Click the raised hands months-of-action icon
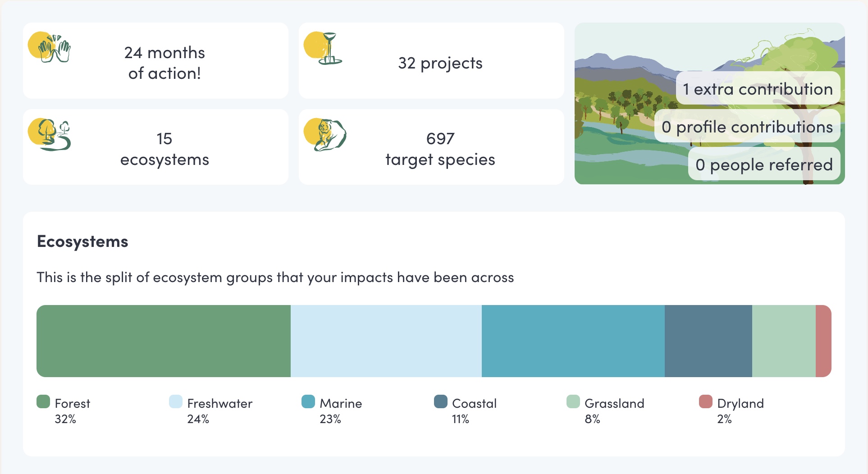 [x=50, y=48]
